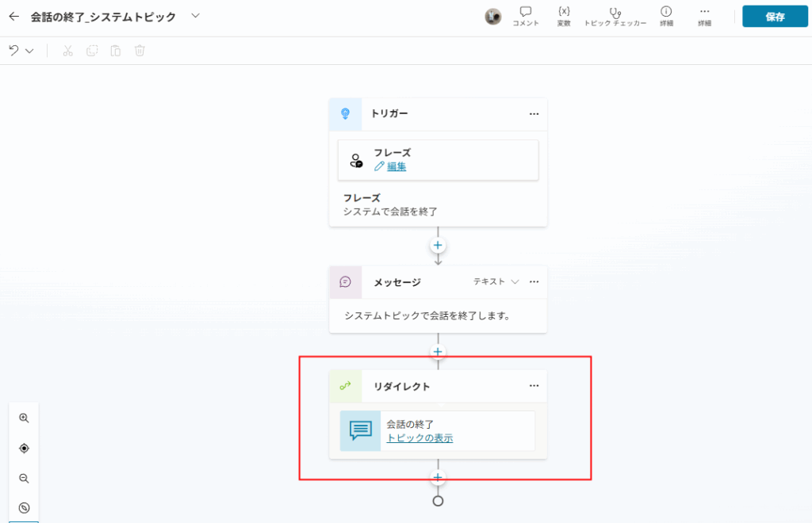Click the メッセージ node chat icon
Screen dimensions: 812x523
(346, 282)
